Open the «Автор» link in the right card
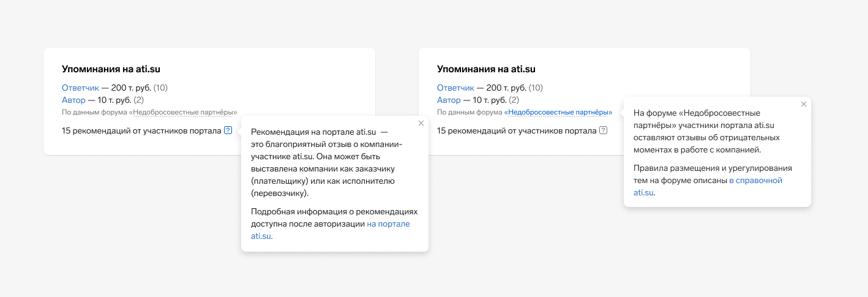 [449, 100]
